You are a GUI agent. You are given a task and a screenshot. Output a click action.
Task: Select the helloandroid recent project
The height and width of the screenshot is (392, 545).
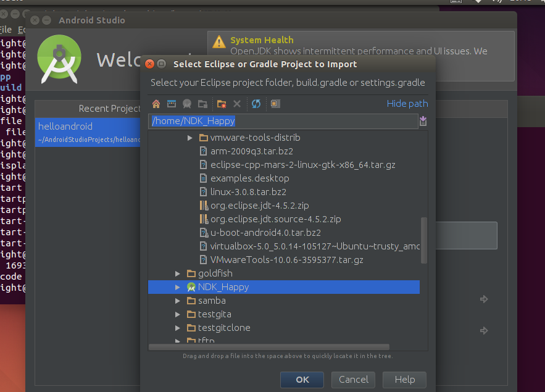[88, 132]
